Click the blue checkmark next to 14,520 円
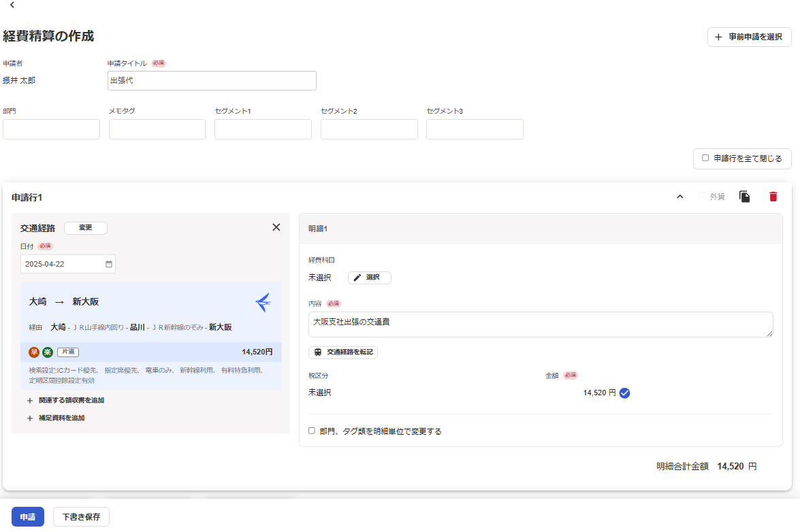This screenshot has height=532, width=800. pyautogui.click(x=624, y=393)
